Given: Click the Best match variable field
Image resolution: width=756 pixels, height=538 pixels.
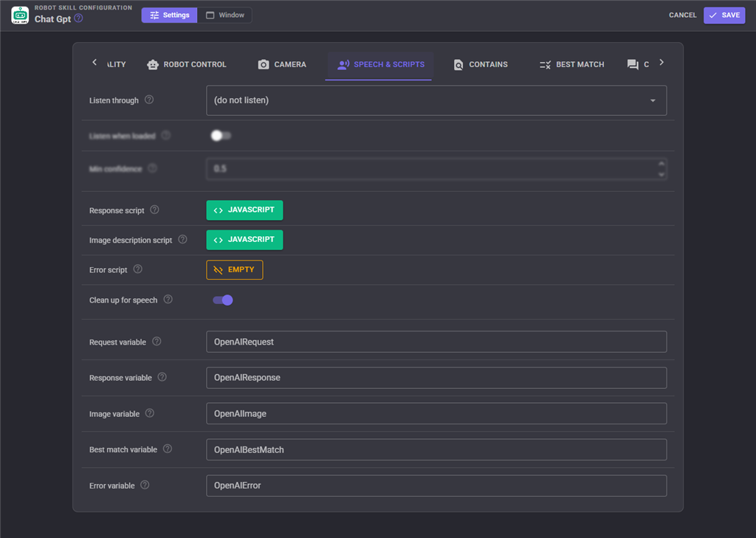Looking at the screenshot, I should 436,449.
